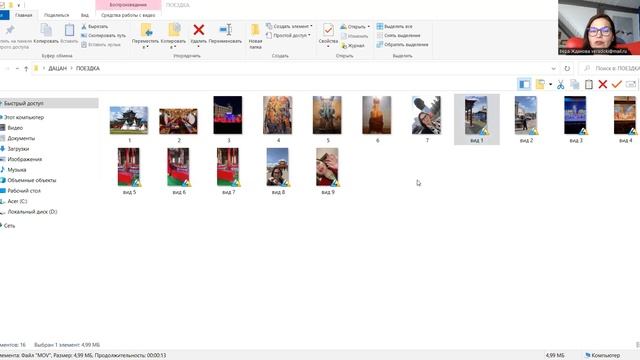Click the Playback contextual tab header
The image size is (640, 360).
[128, 5]
